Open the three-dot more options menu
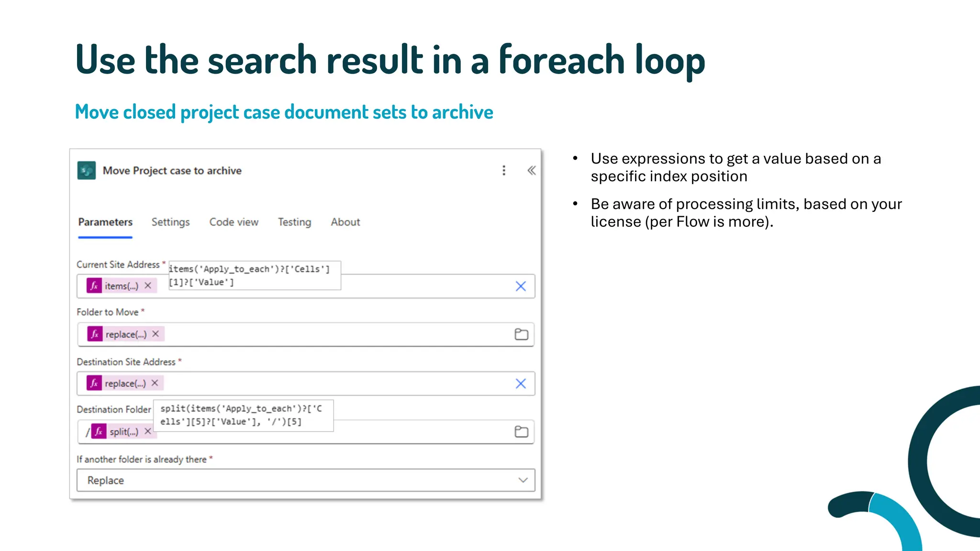Image resolution: width=980 pixels, height=551 pixels. point(504,170)
